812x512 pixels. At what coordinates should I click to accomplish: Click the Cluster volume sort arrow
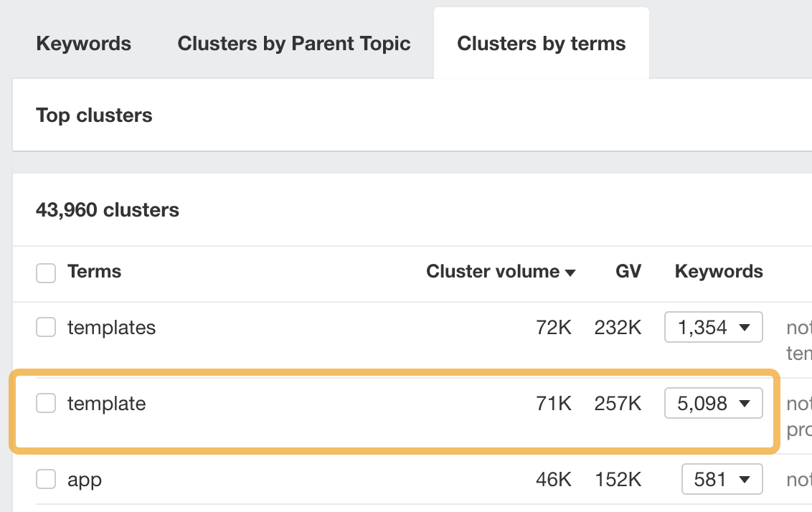point(570,272)
